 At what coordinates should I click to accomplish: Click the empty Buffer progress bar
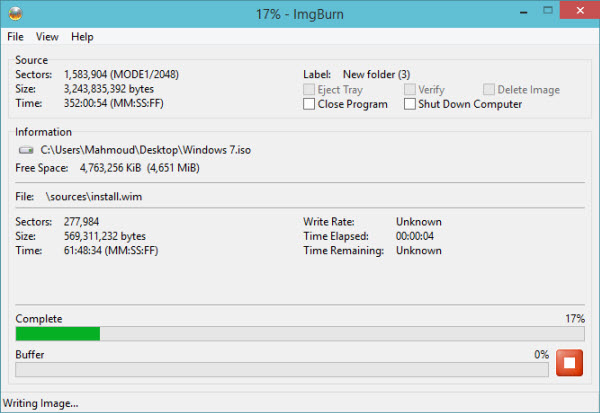pyautogui.click(x=282, y=369)
